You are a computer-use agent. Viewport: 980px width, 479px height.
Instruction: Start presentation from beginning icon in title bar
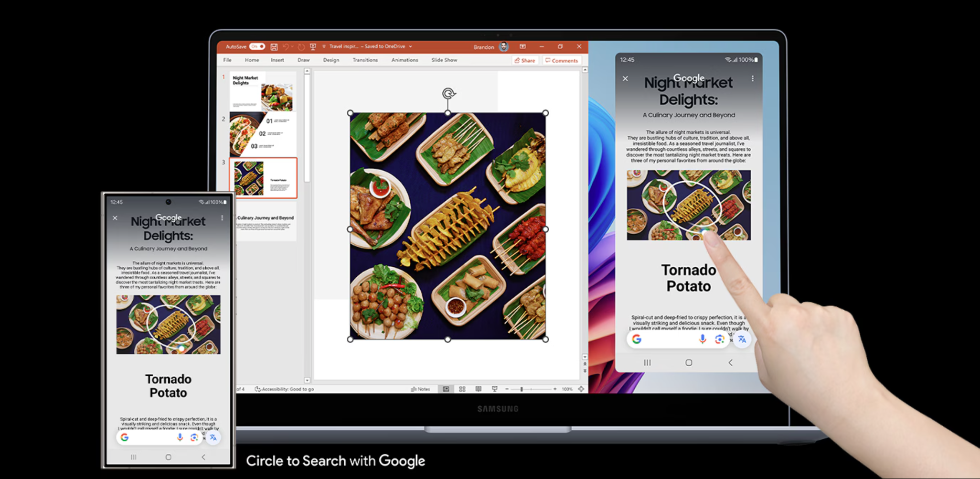pos(313,47)
